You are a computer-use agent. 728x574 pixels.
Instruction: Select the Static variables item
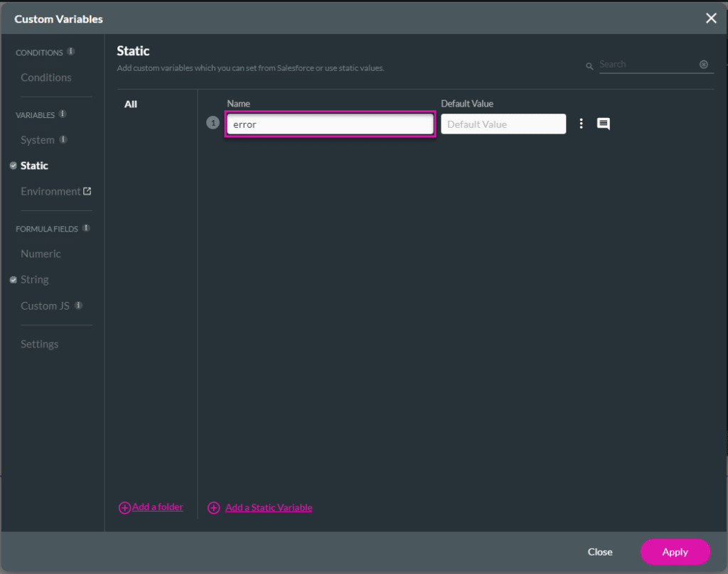(34, 166)
